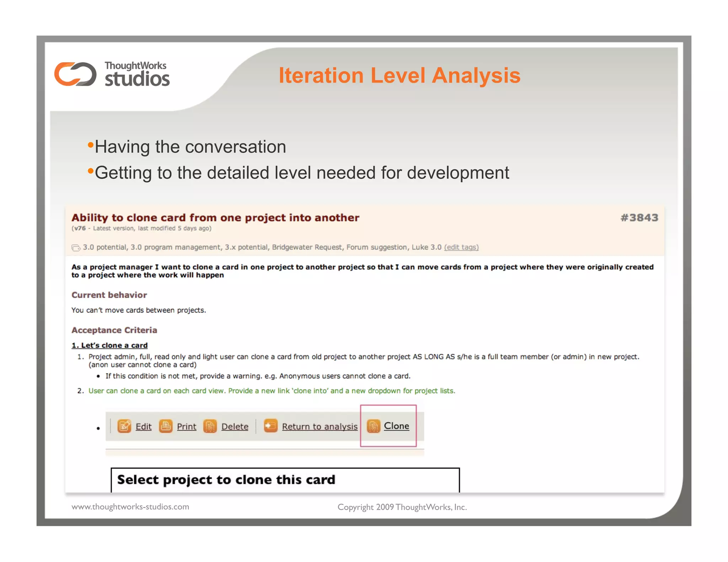This screenshot has width=728, height=562.
Task: Click the Copyright 2009 ThoughtWorks footer
Action: click(402, 507)
